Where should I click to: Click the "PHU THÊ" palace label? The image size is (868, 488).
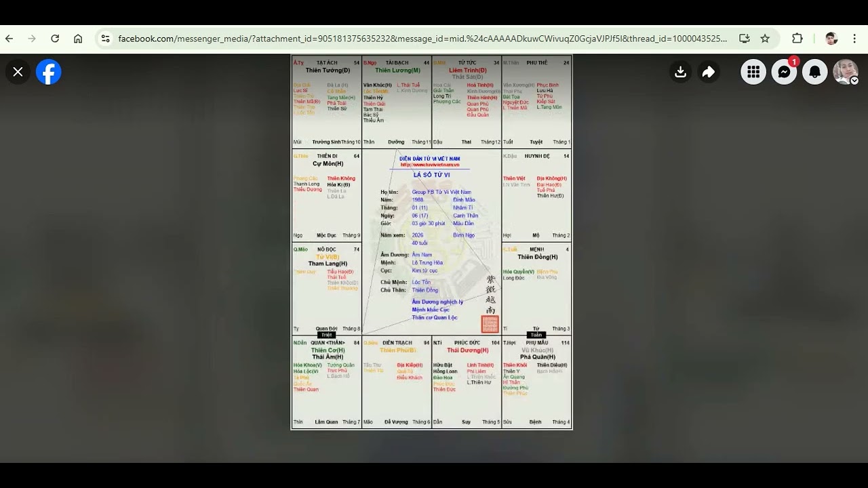point(536,62)
